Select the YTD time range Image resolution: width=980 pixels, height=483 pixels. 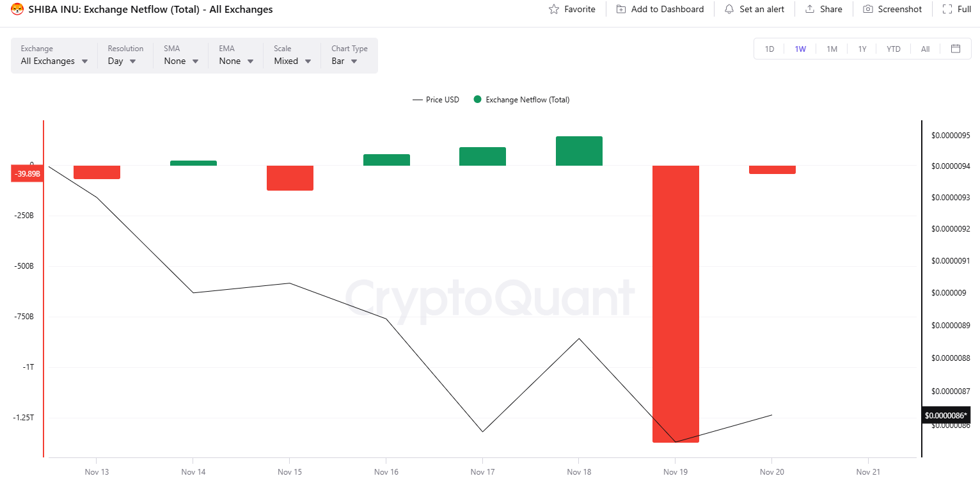coord(894,49)
